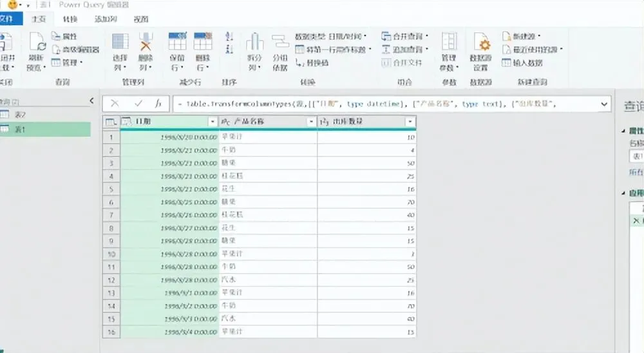Click the Keep Rows (保留行) icon
This screenshot has width=644, height=353.
pyautogui.click(x=178, y=41)
